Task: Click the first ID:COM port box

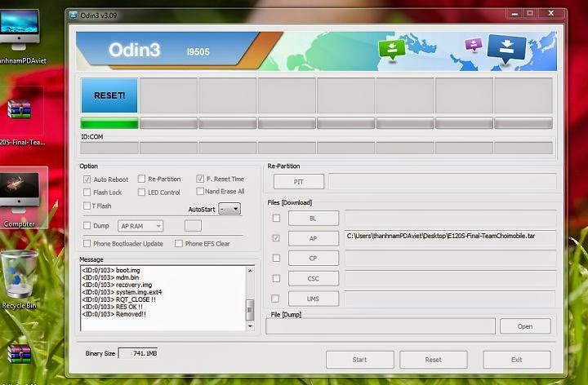Action: (109, 148)
